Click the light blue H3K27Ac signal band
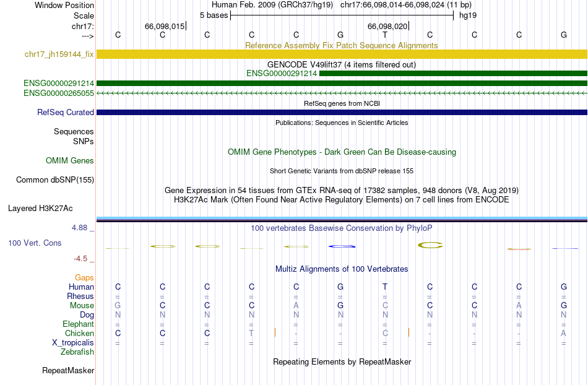This screenshot has height=385, width=588. [342, 218]
